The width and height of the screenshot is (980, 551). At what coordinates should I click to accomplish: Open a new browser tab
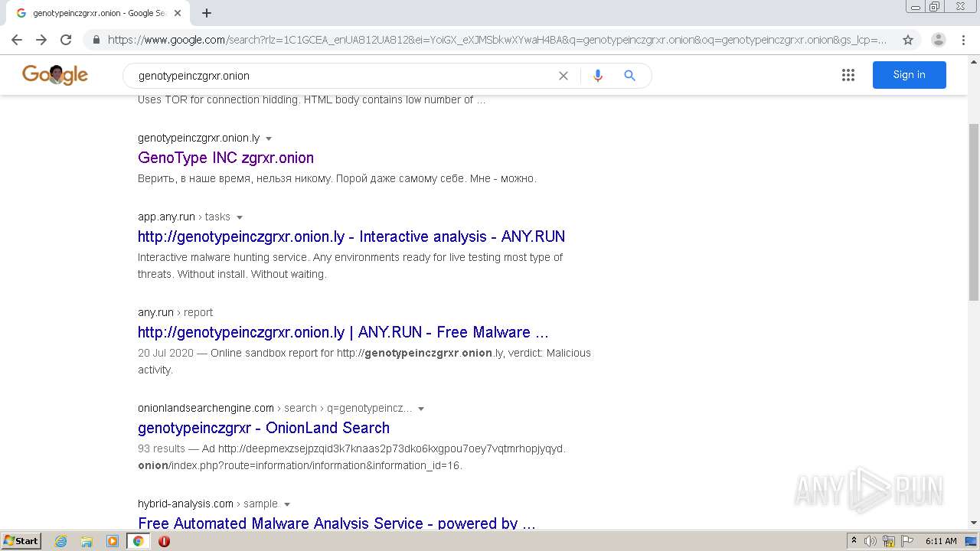coord(207,13)
